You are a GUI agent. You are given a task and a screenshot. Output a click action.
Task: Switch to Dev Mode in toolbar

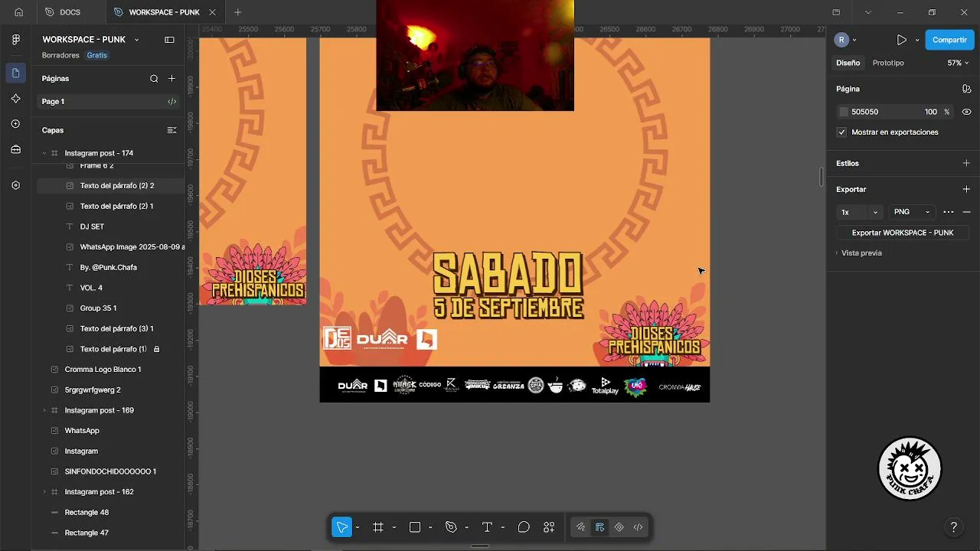point(638,527)
